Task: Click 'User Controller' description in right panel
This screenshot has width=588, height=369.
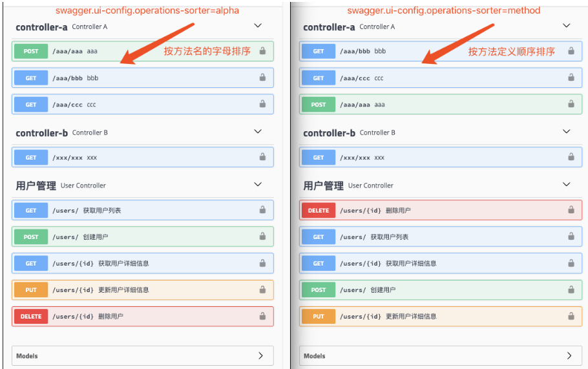Action: tap(370, 185)
